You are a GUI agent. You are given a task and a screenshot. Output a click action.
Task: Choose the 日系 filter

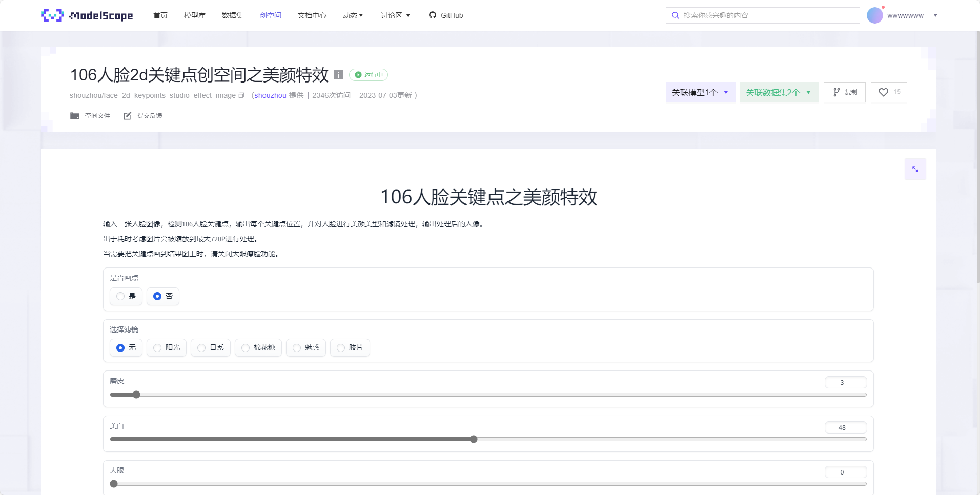pyautogui.click(x=211, y=348)
